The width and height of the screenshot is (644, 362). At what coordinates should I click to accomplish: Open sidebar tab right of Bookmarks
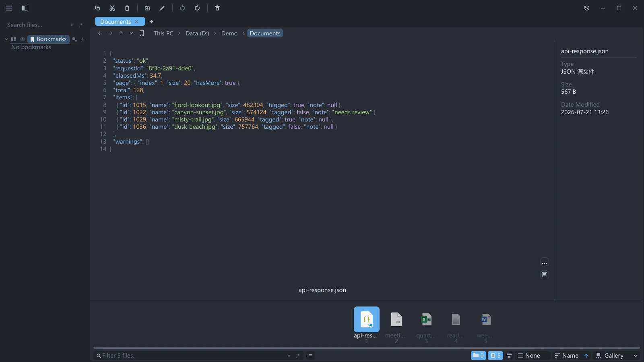74,39
